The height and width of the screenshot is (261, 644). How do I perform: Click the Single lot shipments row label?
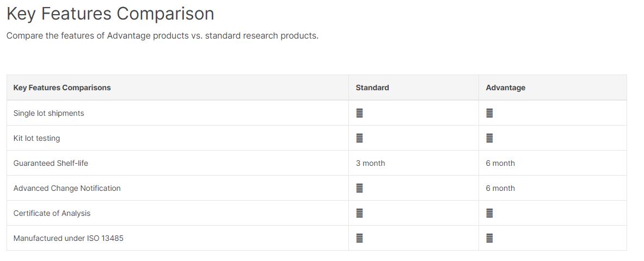48,113
